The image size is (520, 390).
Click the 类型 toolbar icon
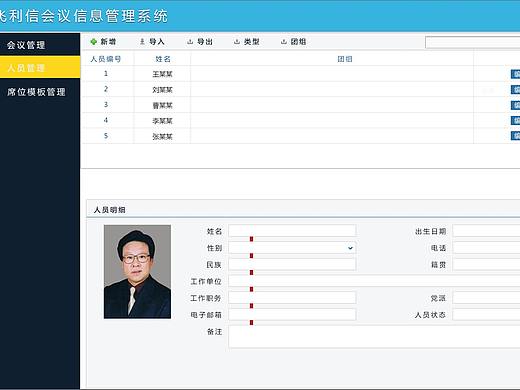[x=237, y=42]
